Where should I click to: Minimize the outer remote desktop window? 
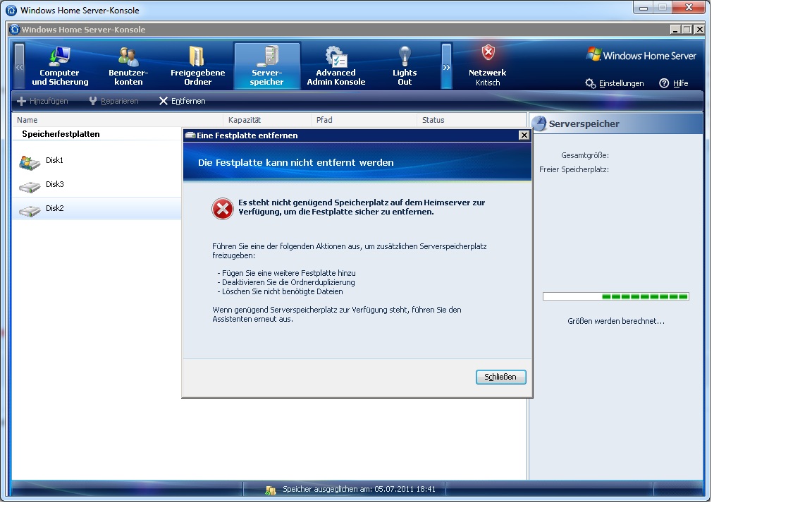pos(643,8)
